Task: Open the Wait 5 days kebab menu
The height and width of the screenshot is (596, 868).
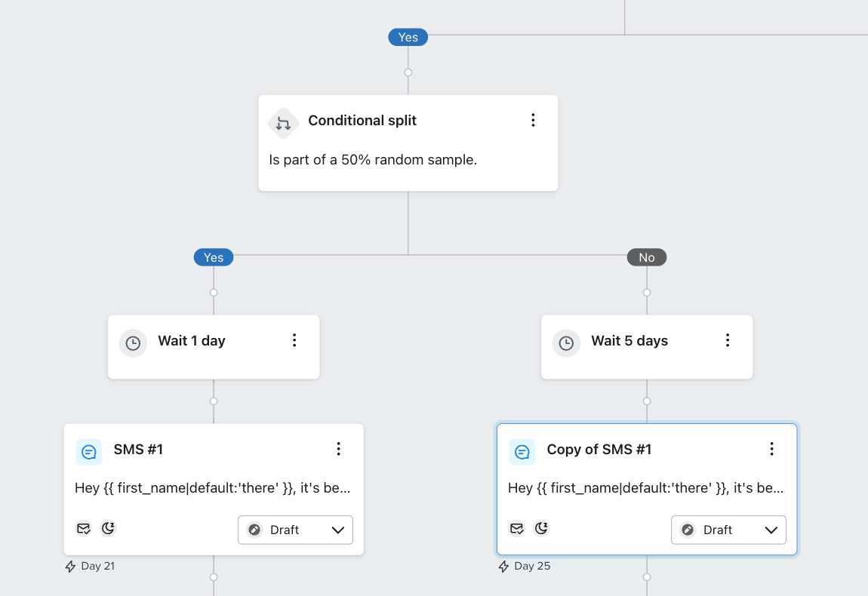Action: [728, 340]
